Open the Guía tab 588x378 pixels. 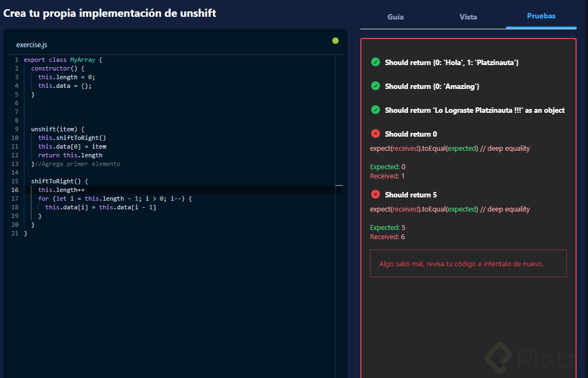point(395,17)
